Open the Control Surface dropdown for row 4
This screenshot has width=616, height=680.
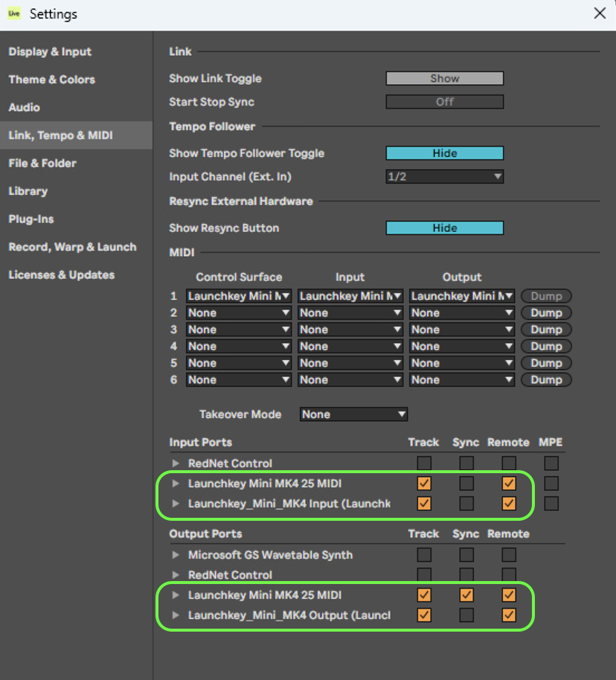(239, 346)
